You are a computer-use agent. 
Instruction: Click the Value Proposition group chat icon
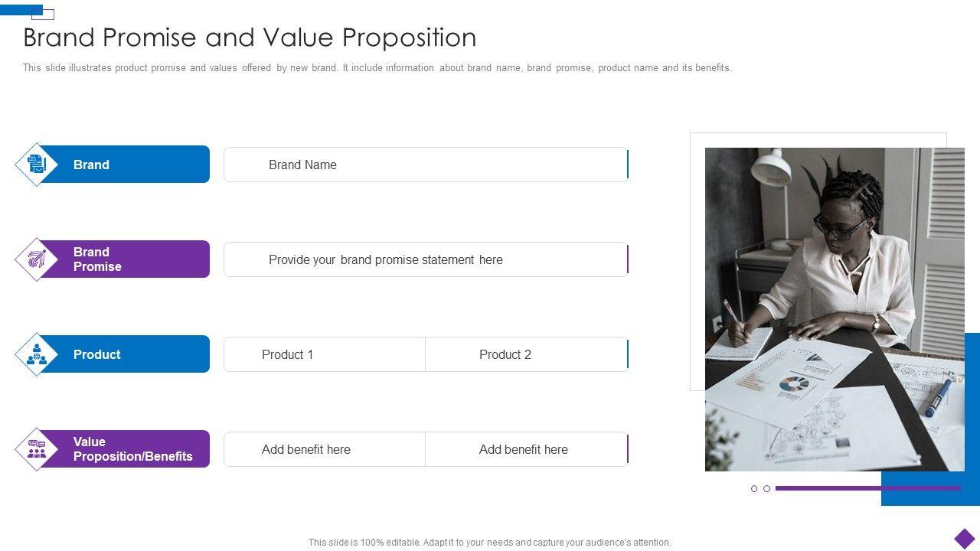pos(37,449)
